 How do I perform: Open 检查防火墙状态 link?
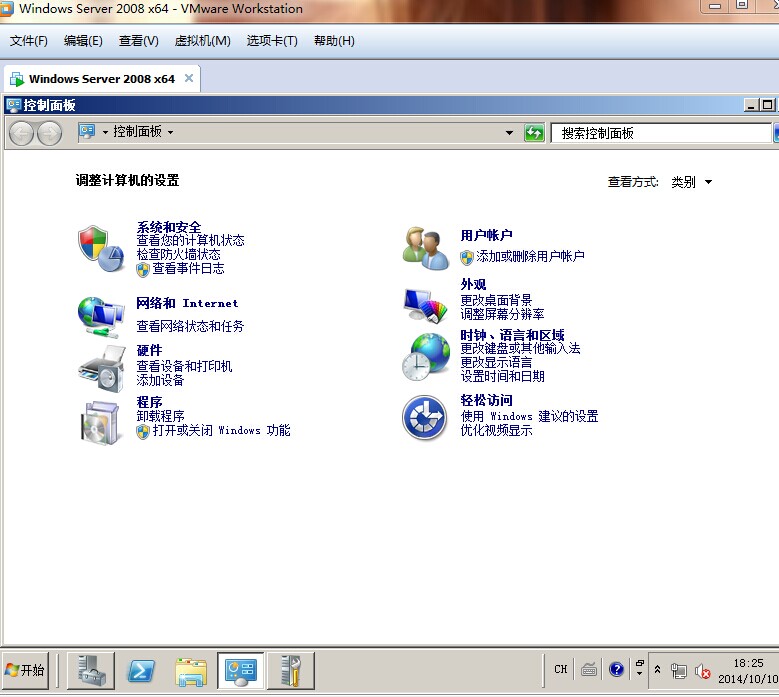pyautogui.click(x=178, y=254)
